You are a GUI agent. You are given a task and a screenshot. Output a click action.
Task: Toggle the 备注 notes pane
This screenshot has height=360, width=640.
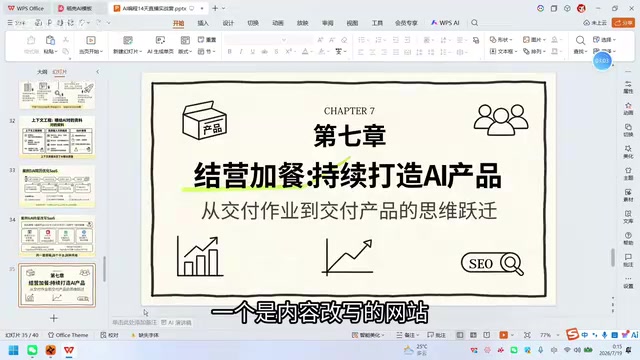[x=407, y=335]
